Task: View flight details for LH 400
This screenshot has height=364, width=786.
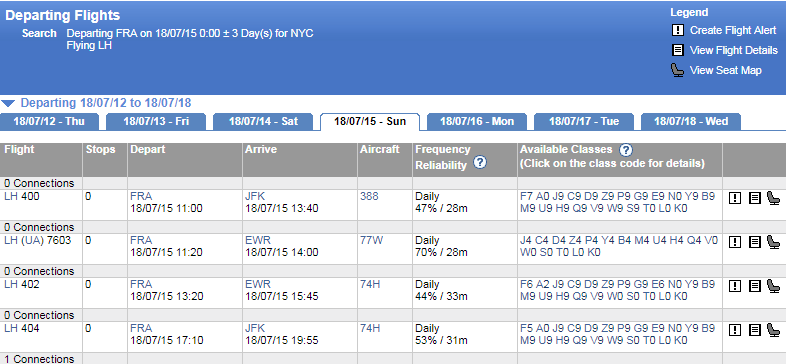Action: coord(754,199)
